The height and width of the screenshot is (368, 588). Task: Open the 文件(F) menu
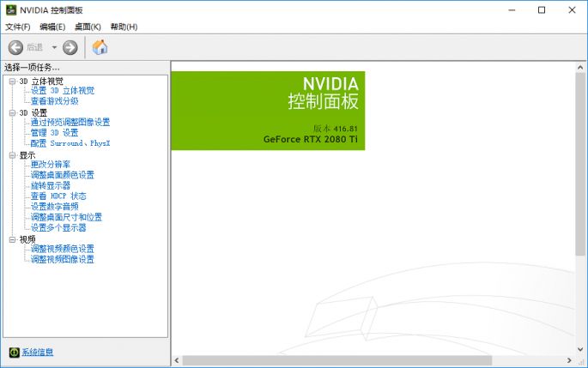pos(17,27)
